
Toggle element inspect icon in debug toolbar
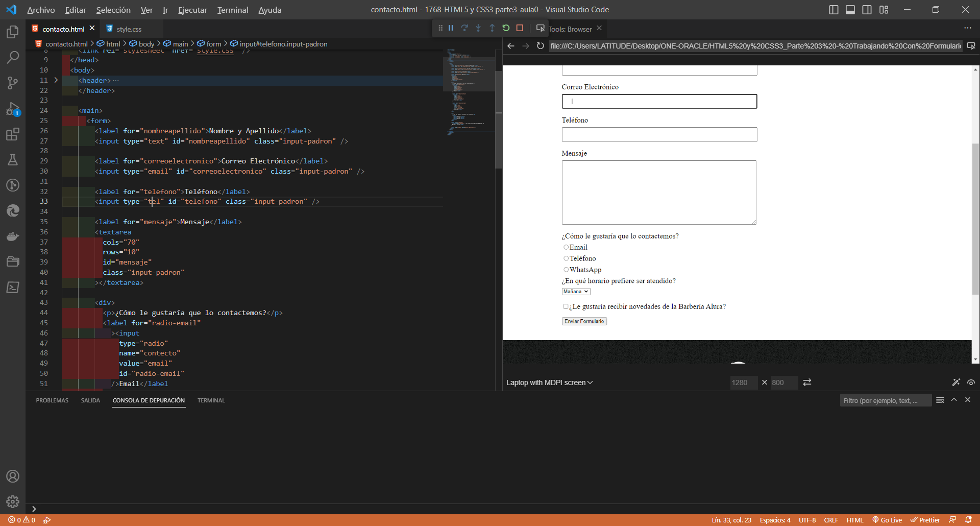click(540, 28)
